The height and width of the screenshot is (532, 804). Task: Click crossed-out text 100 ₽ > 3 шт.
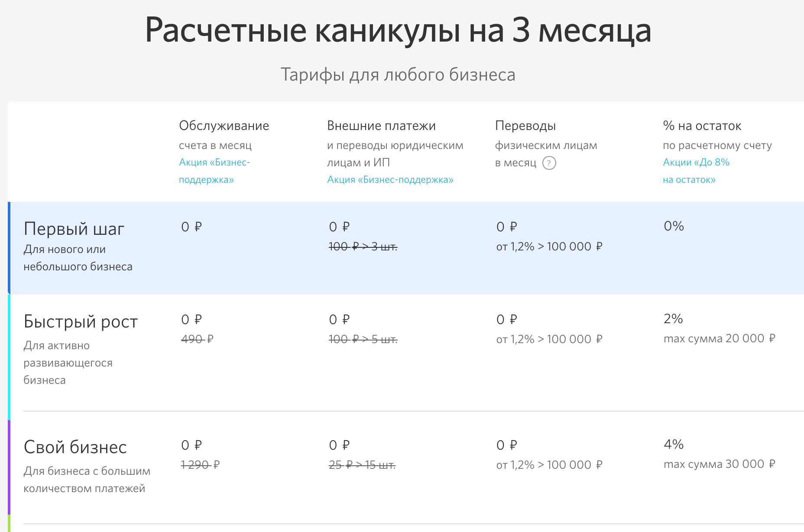point(363,247)
